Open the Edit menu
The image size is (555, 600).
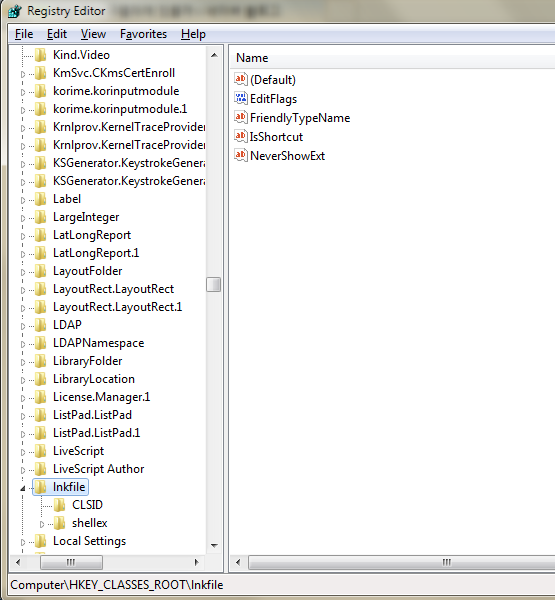[x=57, y=34]
